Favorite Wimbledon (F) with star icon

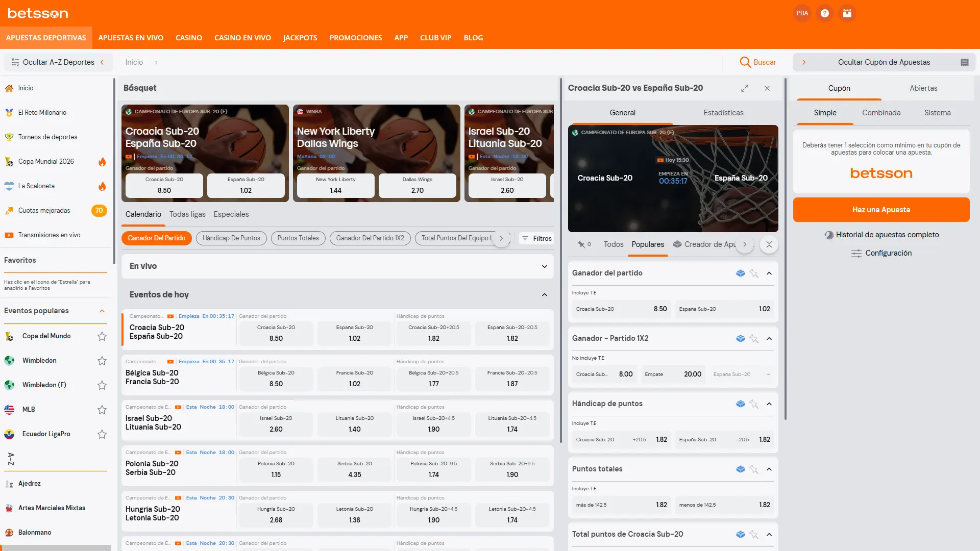tap(102, 385)
